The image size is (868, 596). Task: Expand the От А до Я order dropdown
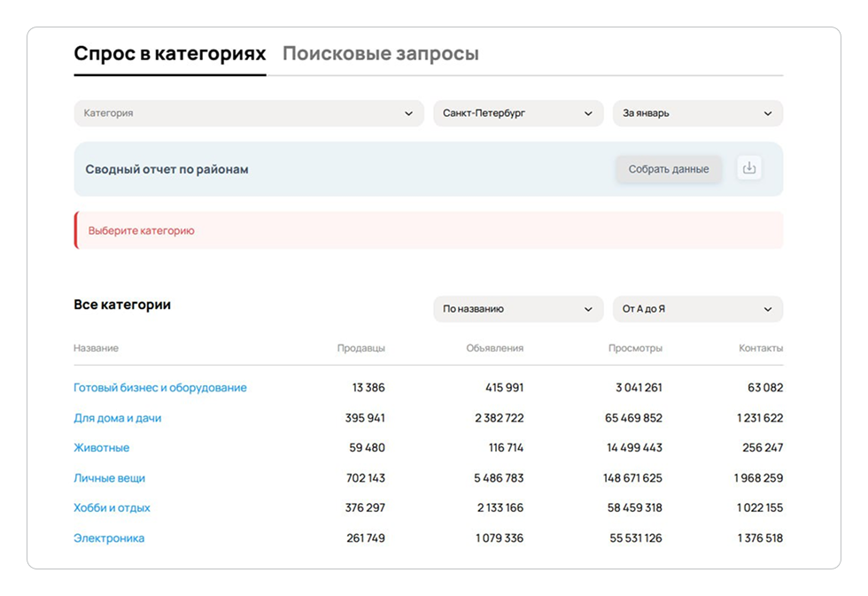click(697, 309)
